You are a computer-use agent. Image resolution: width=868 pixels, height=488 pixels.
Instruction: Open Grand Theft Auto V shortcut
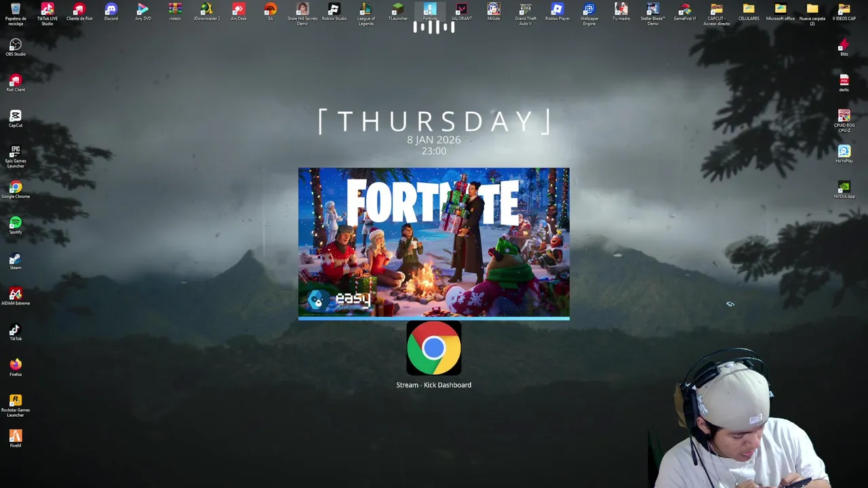pos(526,14)
